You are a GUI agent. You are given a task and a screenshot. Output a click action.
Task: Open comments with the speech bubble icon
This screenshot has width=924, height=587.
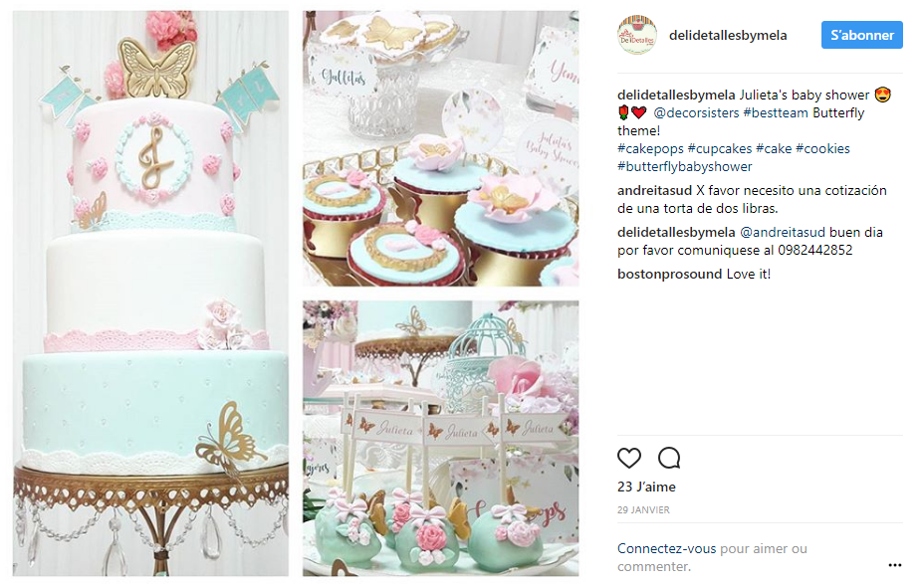[669, 458]
